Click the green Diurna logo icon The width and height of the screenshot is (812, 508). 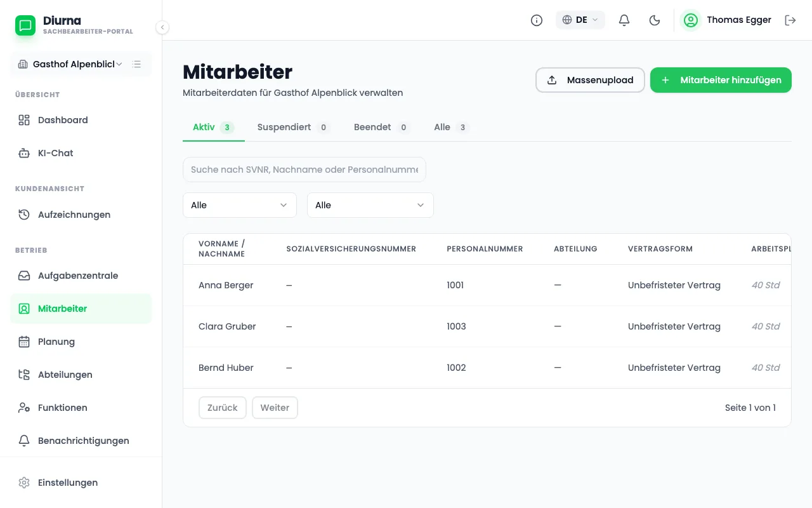(25, 25)
